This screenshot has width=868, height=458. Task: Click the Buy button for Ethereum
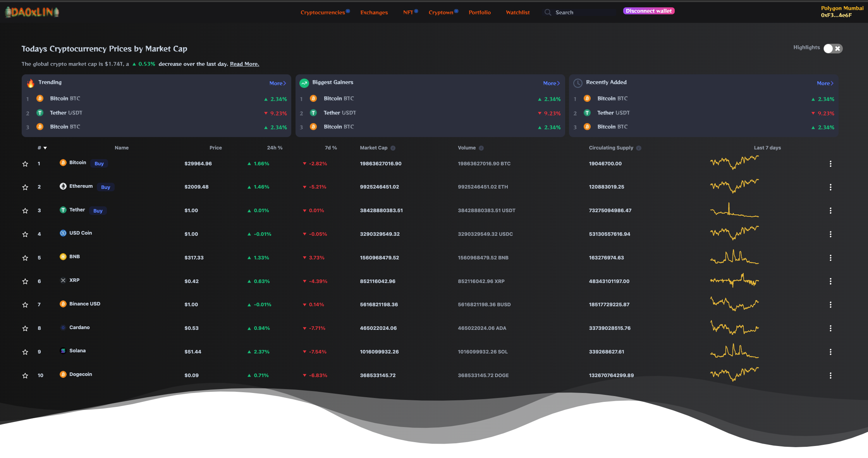pyautogui.click(x=105, y=187)
